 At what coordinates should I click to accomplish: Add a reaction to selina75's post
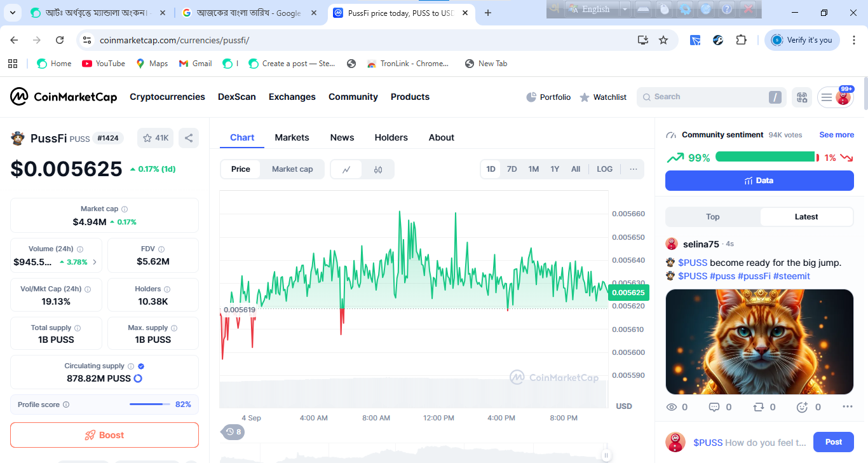(802, 407)
